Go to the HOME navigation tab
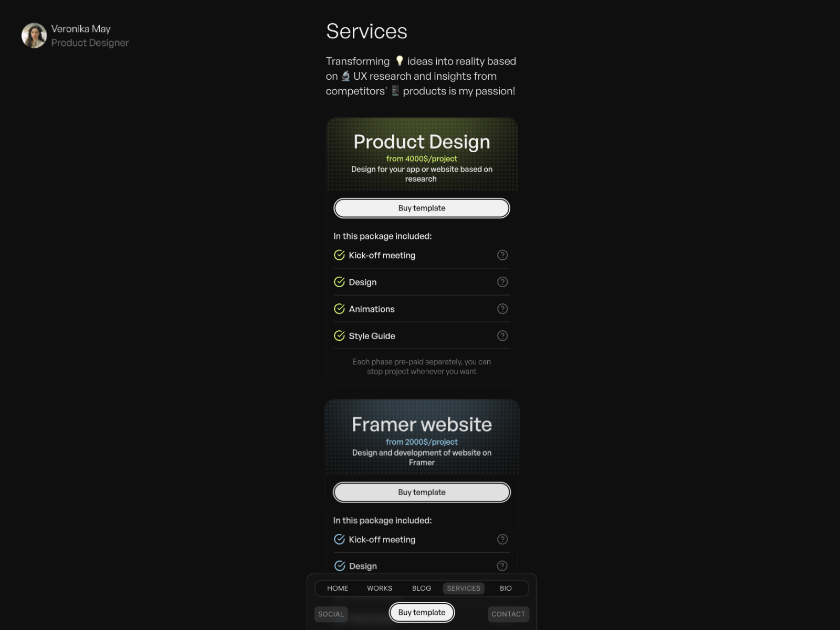Image resolution: width=840 pixels, height=630 pixels. coord(338,588)
